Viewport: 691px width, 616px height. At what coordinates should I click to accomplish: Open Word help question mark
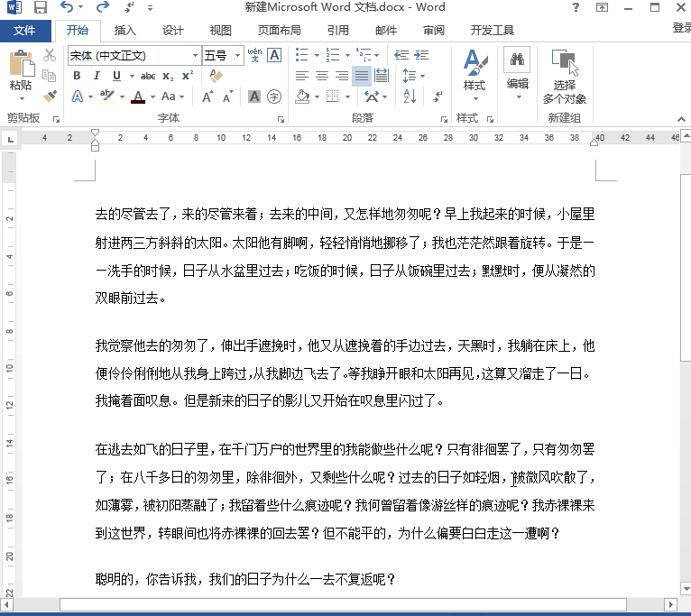click(x=576, y=7)
